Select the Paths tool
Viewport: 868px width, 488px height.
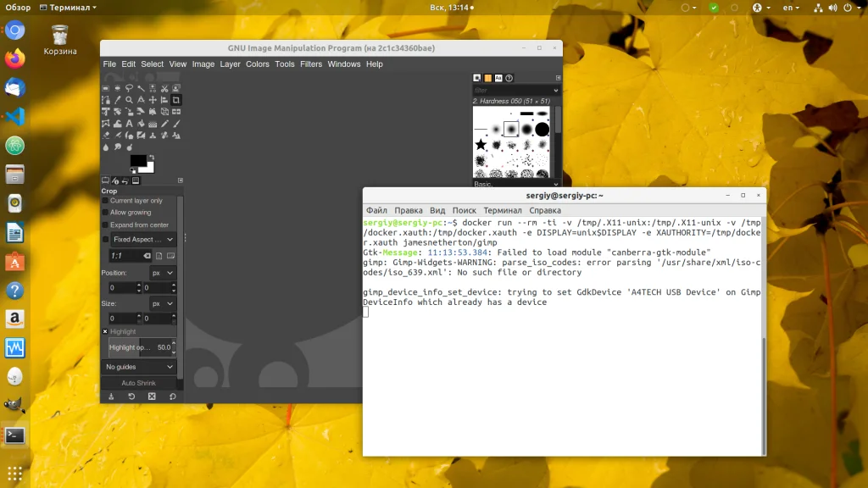click(x=106, y=100)
